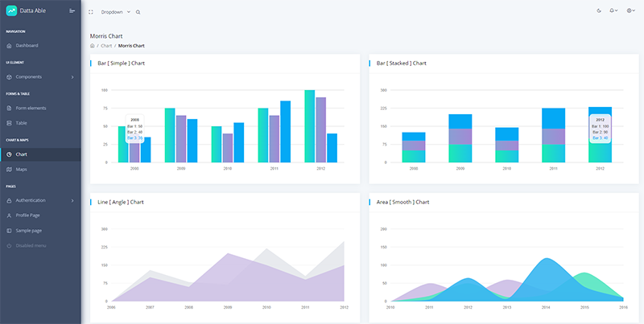Open Authentication menu item

pos(40,200)
